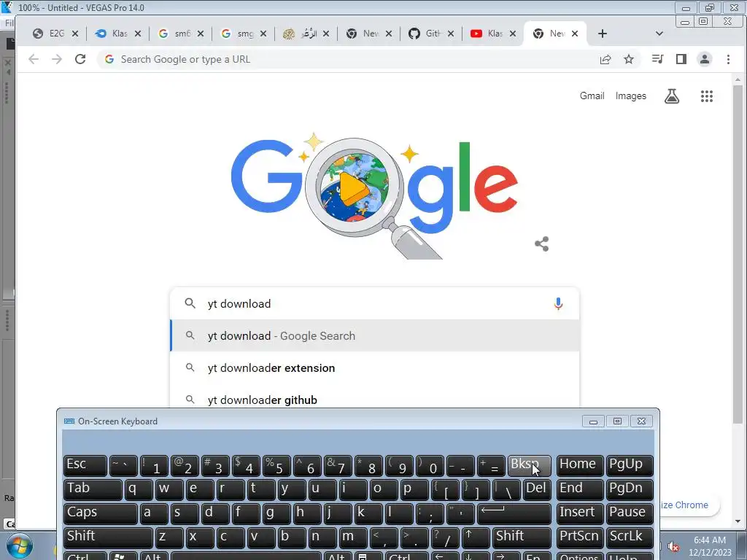Click the number 5 key
This screenshot has height=560, width=747.
tap(276, 465)
